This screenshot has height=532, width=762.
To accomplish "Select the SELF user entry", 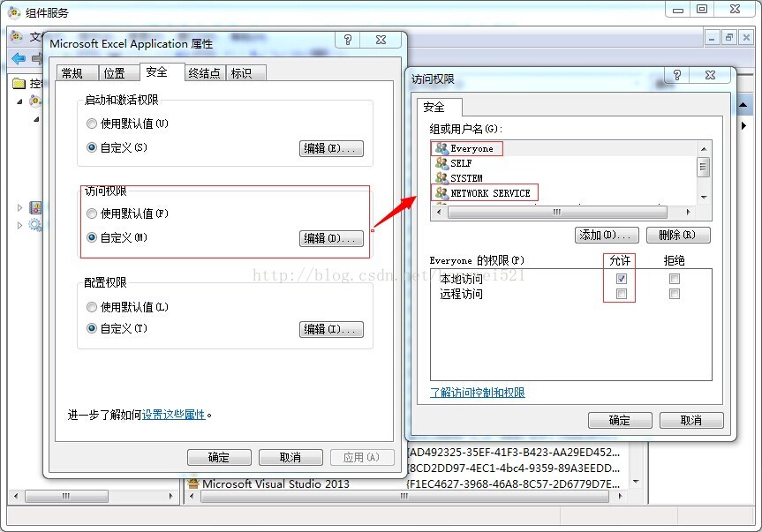I will (461, 163).
